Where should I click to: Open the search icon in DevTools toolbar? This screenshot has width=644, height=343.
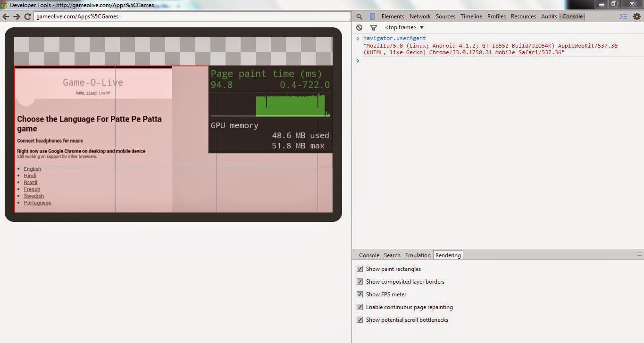359,16
